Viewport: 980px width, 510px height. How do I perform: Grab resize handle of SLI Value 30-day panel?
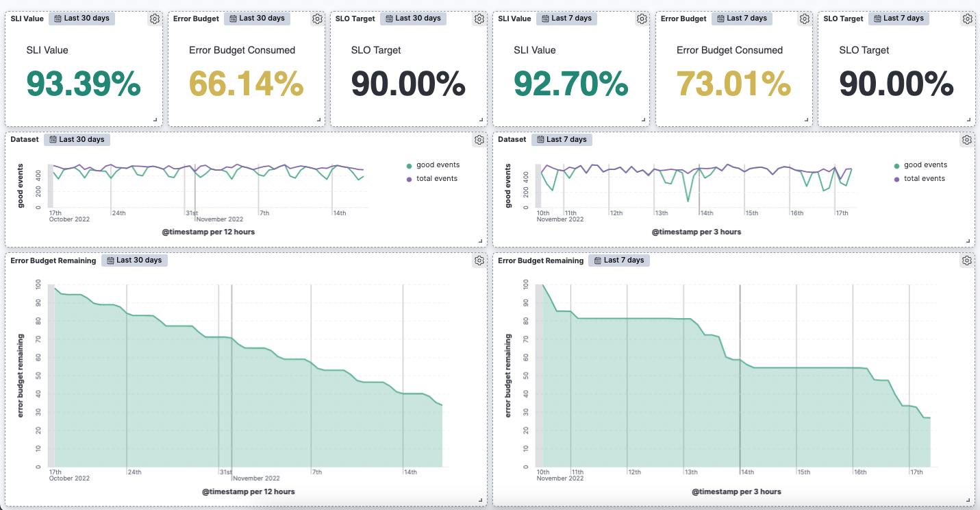pos(155,120)
